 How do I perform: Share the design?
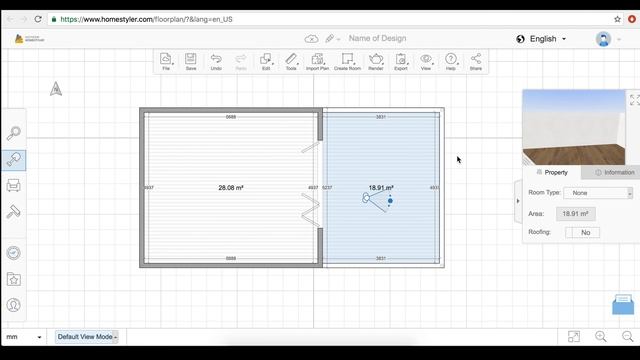[476, 62]
